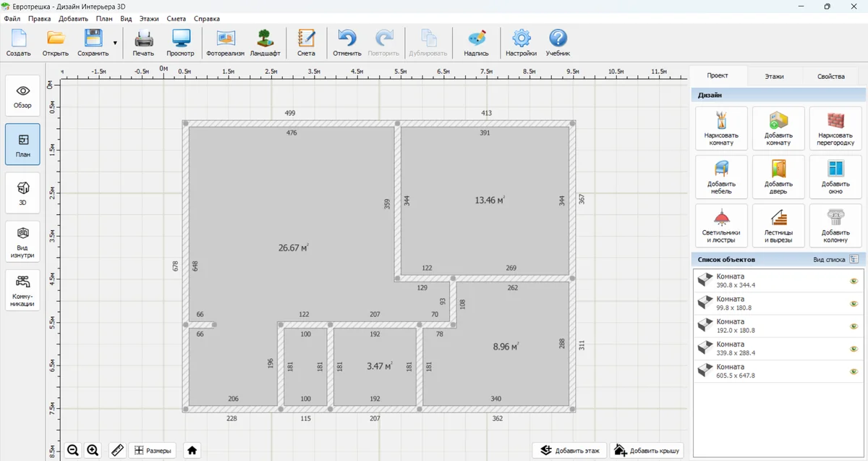The width and height of the screenshot is (868, 461).
Task: Click the Добавить дверь button
Action: tap(778, 177)
